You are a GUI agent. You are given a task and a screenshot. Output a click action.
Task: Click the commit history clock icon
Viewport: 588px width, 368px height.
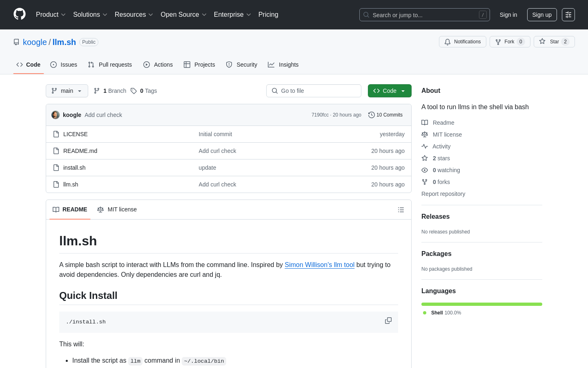pos(372,115)
